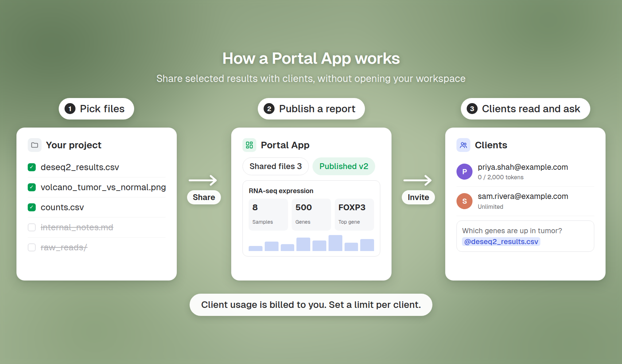Click the Unlimited label under sam.rivera

490,207
